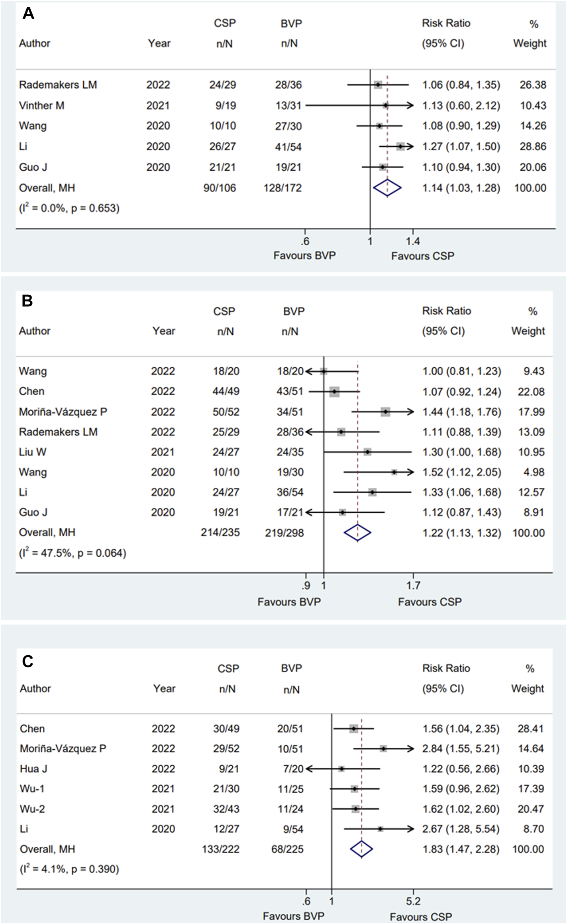Click Moriña-Vázquez P's square marker in panel C
The height and width of the screenshot is (924, 567).
[383, 749]
